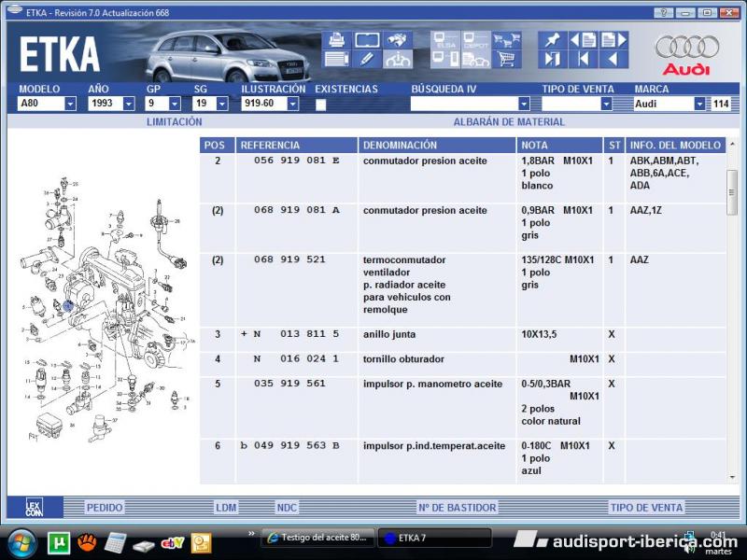Select part reference 056 919 081 E
This screenshot has height=560, width=747.
296,161
